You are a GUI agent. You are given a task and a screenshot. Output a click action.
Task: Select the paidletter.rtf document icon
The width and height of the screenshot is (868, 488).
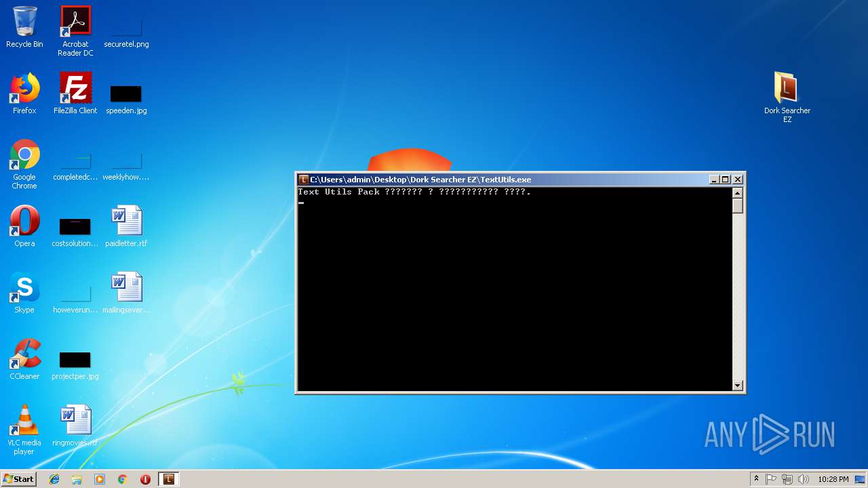click(126, 226)
